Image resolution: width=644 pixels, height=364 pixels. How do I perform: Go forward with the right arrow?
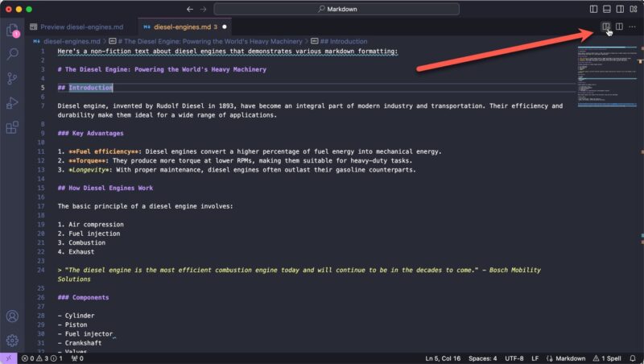[x=203, y=9]
